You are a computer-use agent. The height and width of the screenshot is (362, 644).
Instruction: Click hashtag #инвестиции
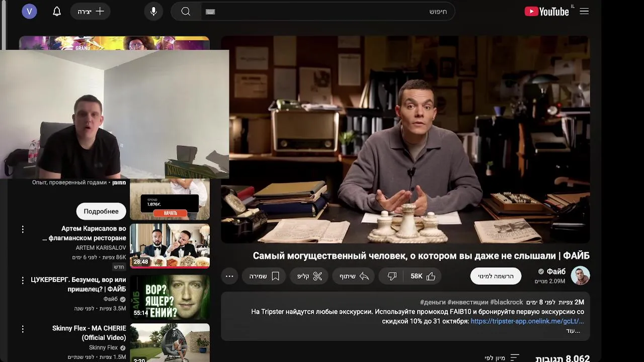pyautogui.click(x=467, y=302)
